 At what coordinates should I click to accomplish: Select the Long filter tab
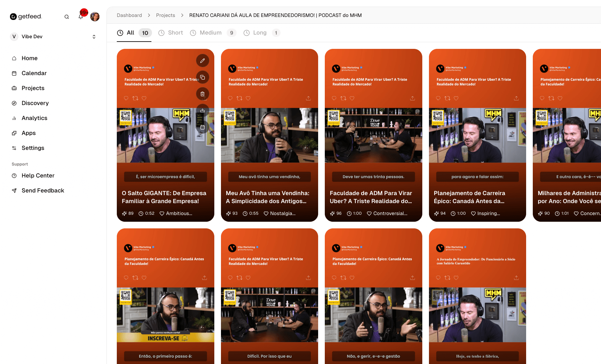[x=260, y=33]
